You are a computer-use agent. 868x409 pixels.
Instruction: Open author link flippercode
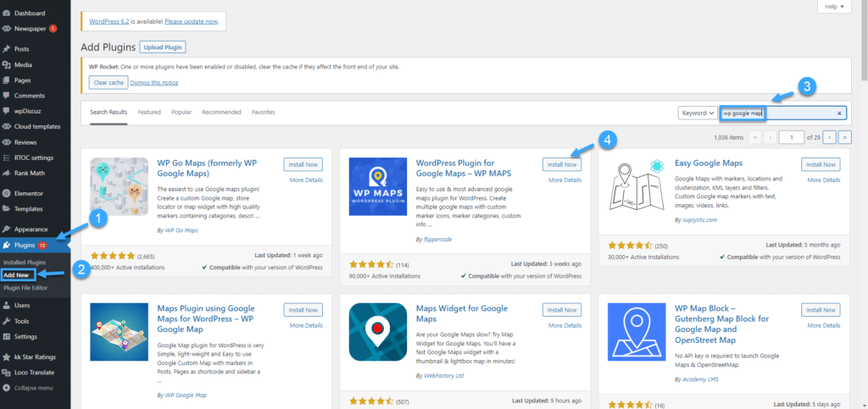[x=437, y=240]
